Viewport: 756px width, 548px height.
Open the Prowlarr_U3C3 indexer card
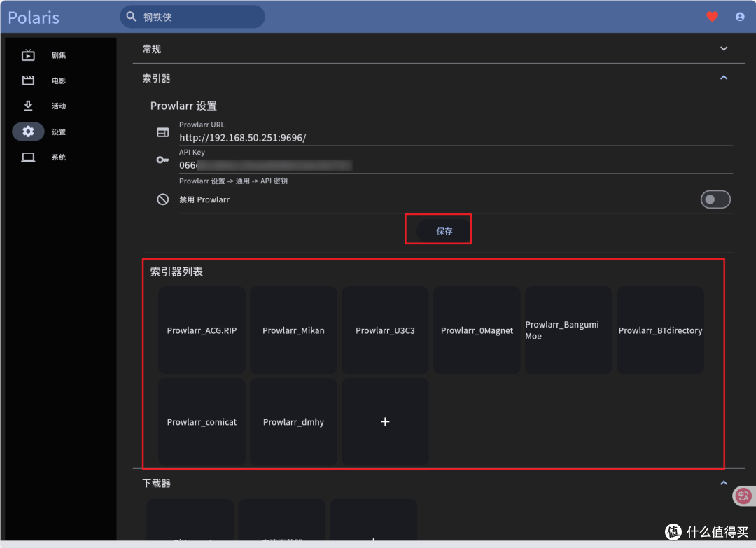tap(385, 330)
